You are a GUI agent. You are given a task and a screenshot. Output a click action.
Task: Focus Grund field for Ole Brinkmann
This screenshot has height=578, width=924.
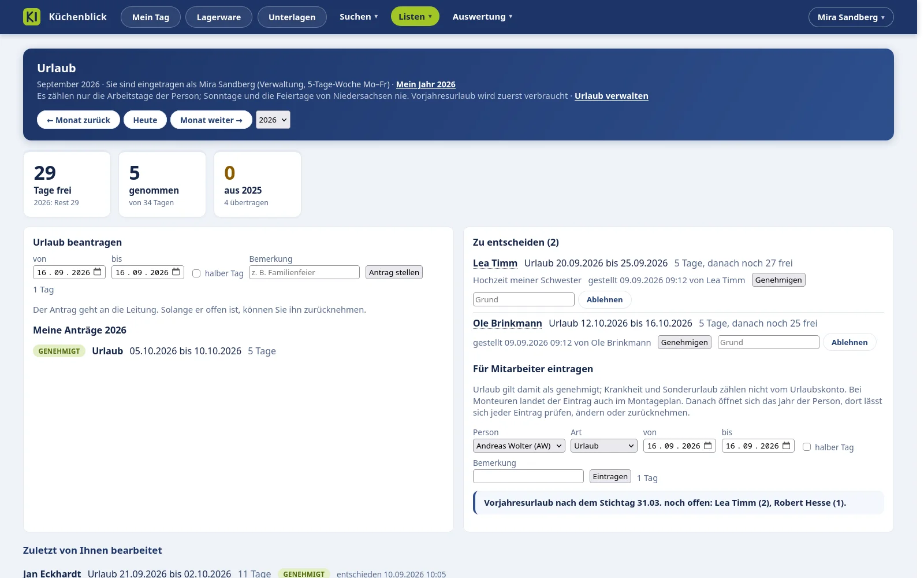pos(769,342)
